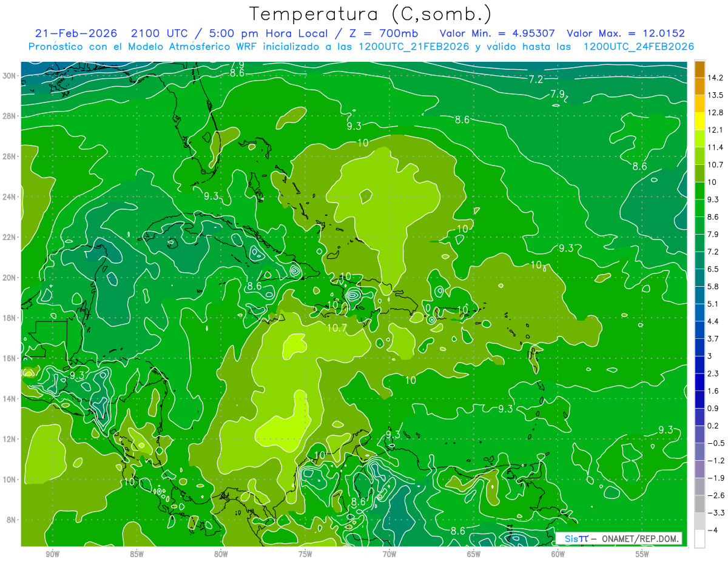
Task: Click the '24N' latitude axis label
Action: tap(10, 196)
